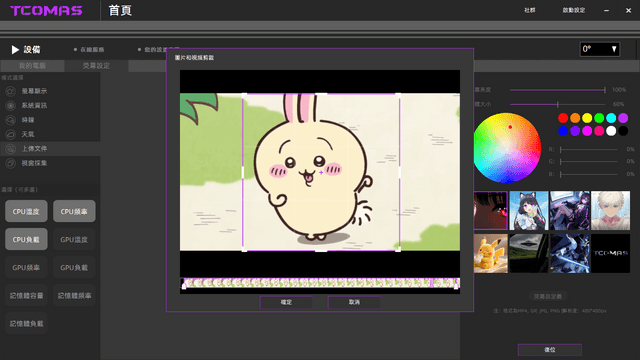The image size is (640, 360).
Task: Select the black color swatch
Action: point(623,131)
